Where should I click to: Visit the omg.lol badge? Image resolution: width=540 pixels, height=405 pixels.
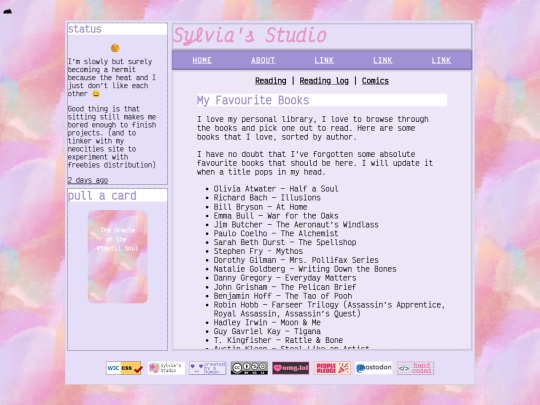pos(291,368)
